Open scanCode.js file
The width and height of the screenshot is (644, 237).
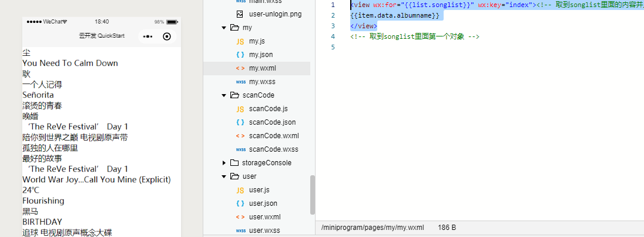268,109
